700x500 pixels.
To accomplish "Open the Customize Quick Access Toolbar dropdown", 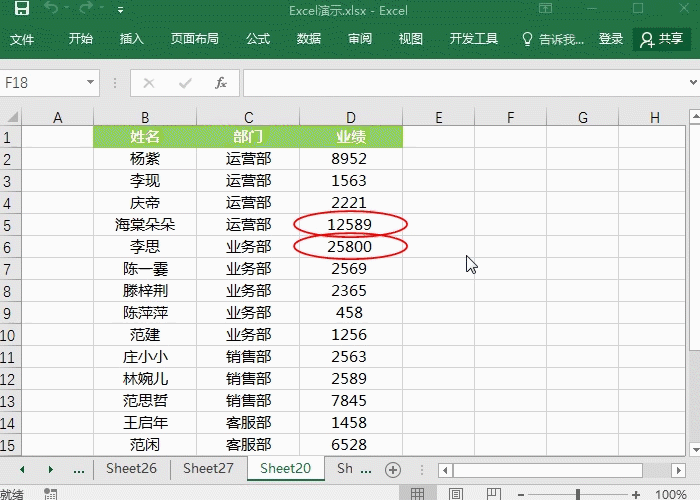I will tap(120, 10).
